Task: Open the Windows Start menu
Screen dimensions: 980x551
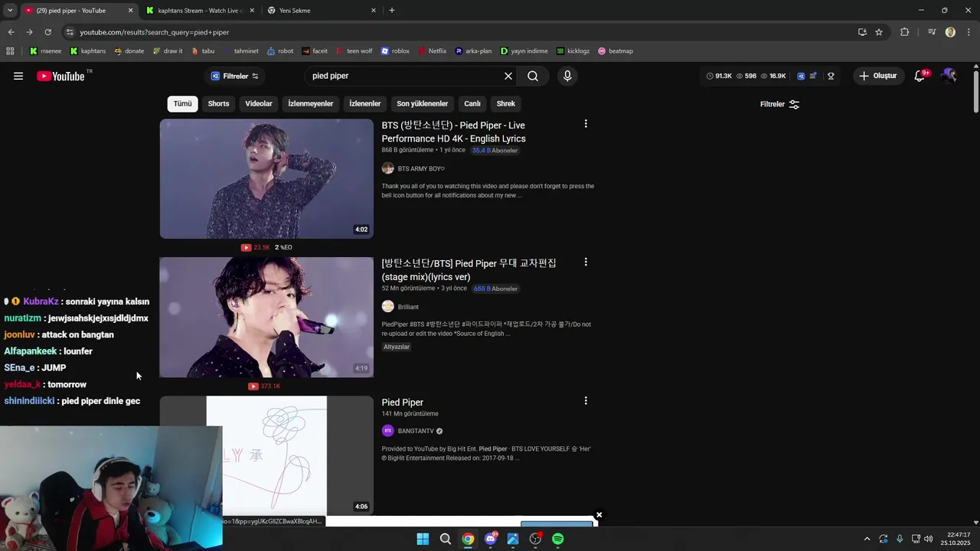Action: point(423,539)
